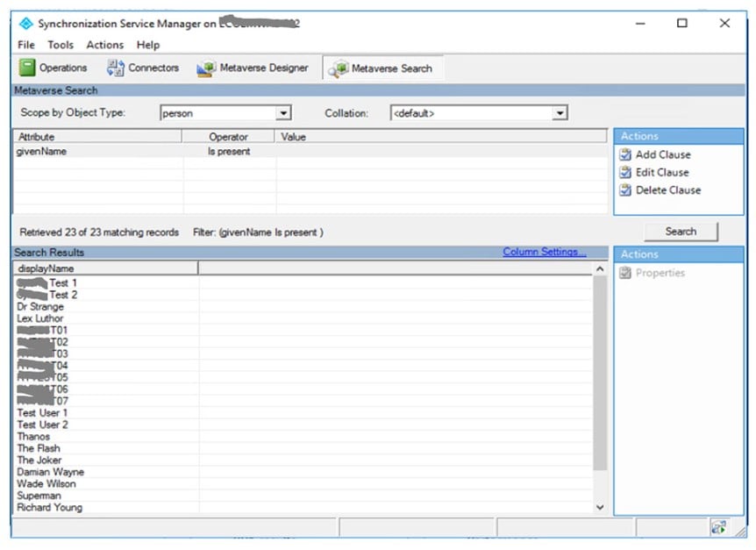Select the 'Superman' result row
The image size is (756, 550).
pos(303,496)
